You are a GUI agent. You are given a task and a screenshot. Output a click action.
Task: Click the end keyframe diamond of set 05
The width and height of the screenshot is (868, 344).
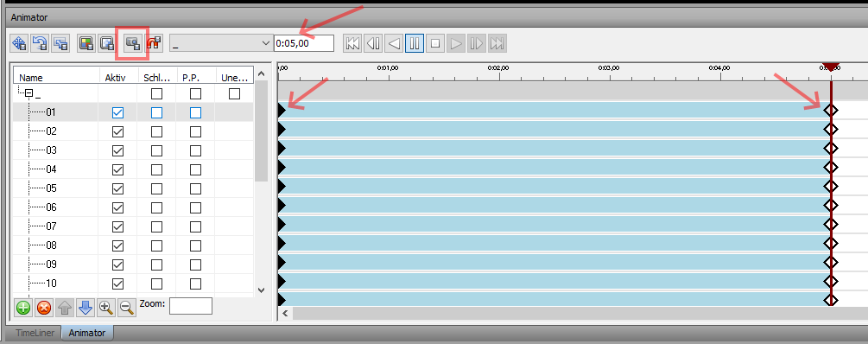point(830,186)
